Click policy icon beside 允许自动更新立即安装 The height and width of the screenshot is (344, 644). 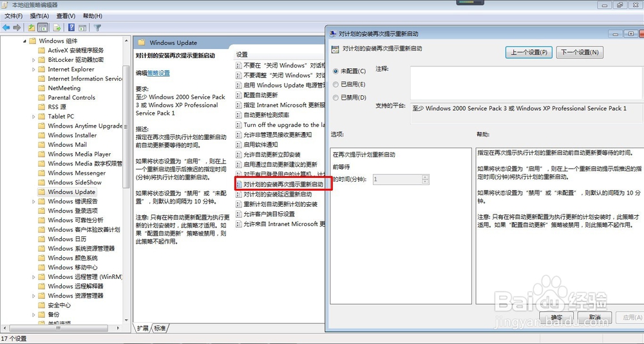[239, 155]
